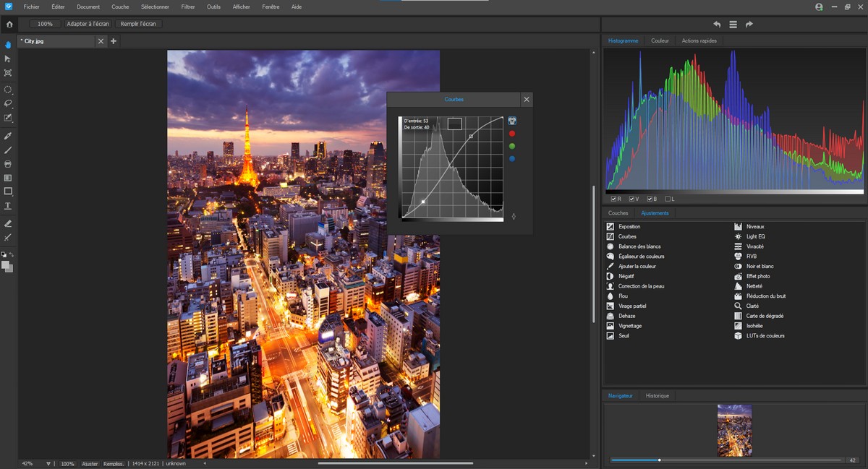Select the Hand tool
Screen dimensions: 868x469
click(x=8, y=45)
